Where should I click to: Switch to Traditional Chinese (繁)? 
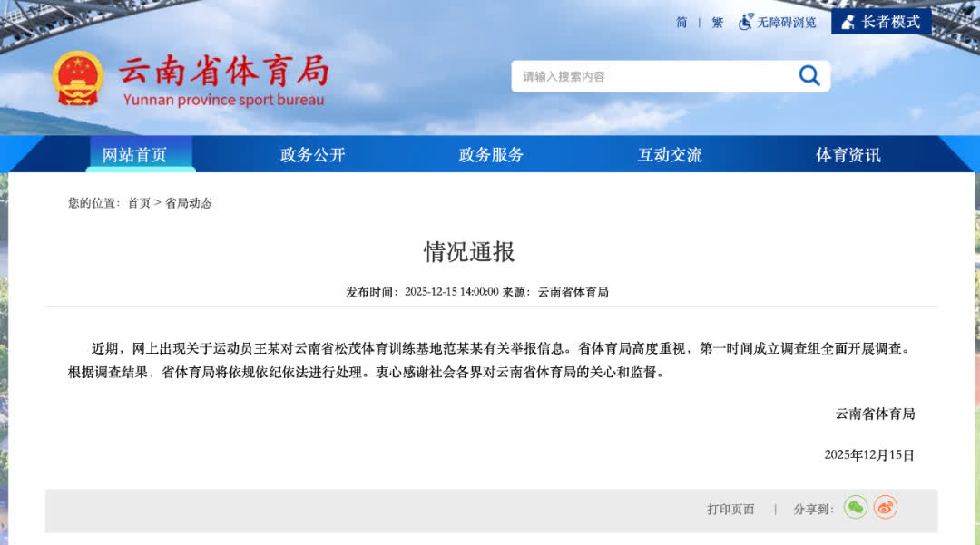(x=718, y=23)
